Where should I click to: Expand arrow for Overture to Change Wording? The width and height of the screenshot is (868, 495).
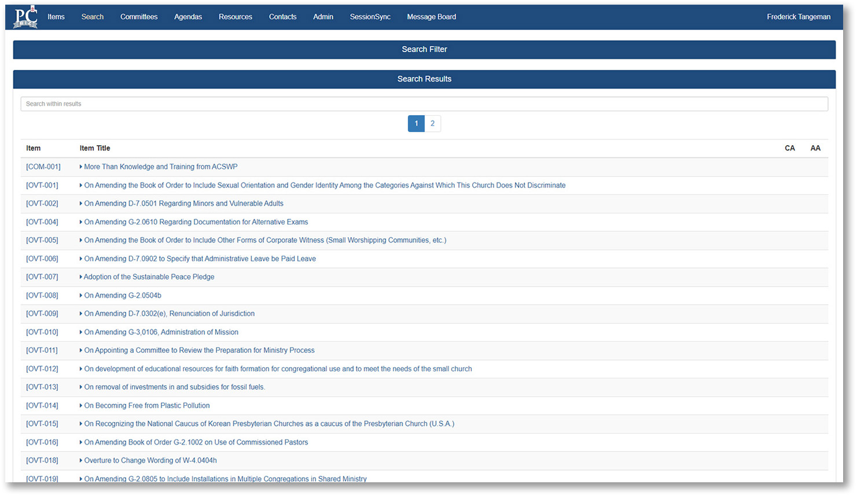[81, 461]
